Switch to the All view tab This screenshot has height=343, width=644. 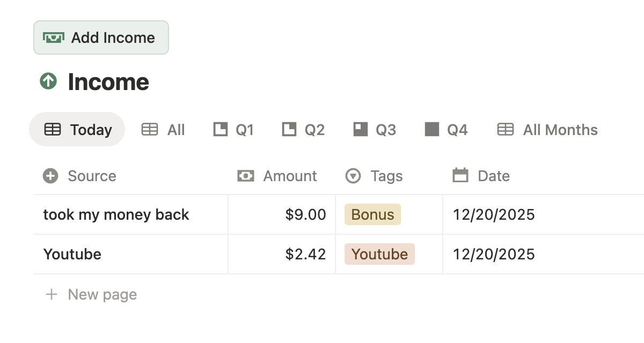(x=163, y=130)
